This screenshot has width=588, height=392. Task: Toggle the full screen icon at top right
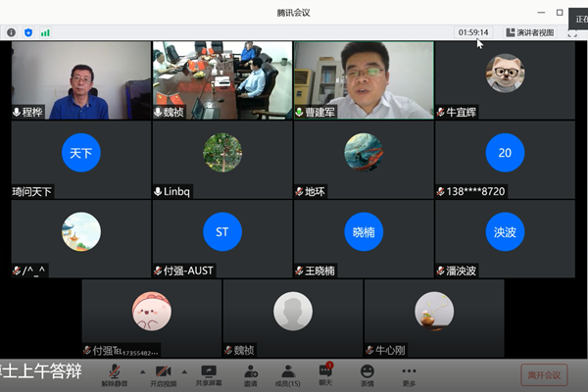click(572, 32)
